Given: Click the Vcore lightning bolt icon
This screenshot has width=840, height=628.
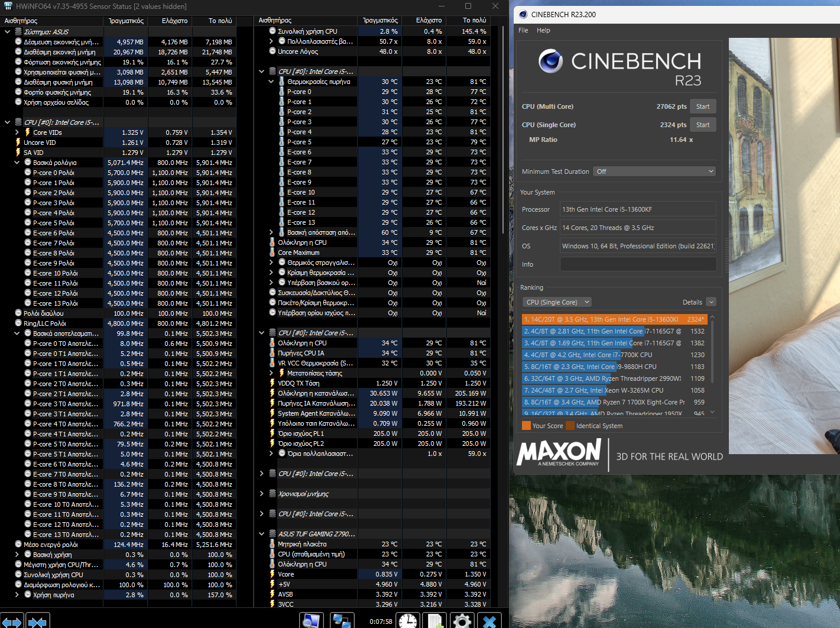Looking at the screenshot, I should click(x=272, y=574).
